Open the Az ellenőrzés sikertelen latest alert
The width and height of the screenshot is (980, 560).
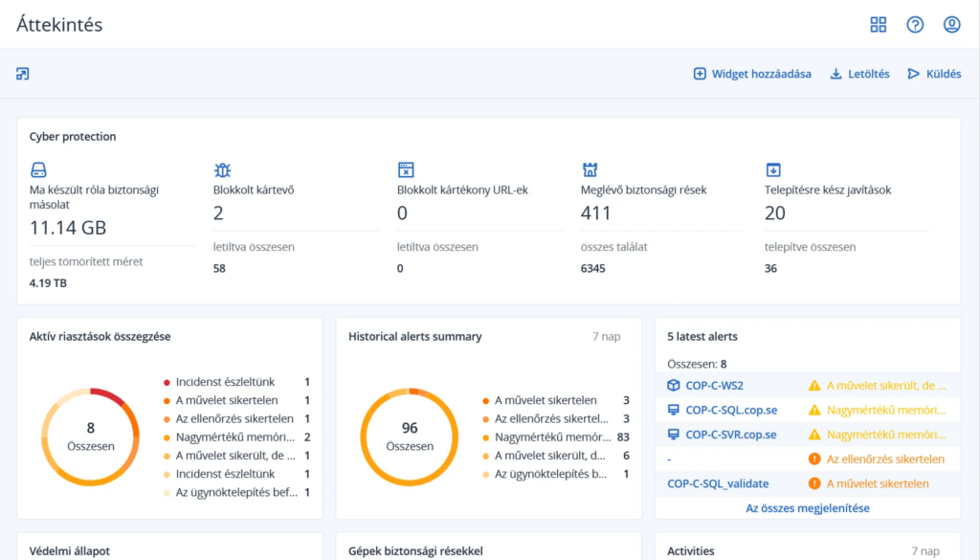point(885,459)
